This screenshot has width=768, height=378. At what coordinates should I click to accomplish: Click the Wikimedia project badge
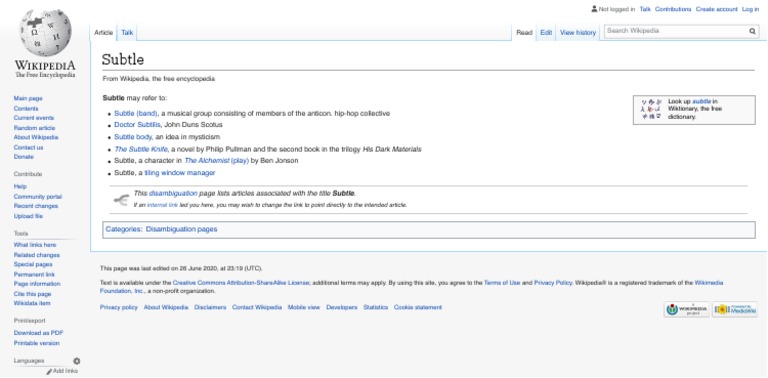687,309
